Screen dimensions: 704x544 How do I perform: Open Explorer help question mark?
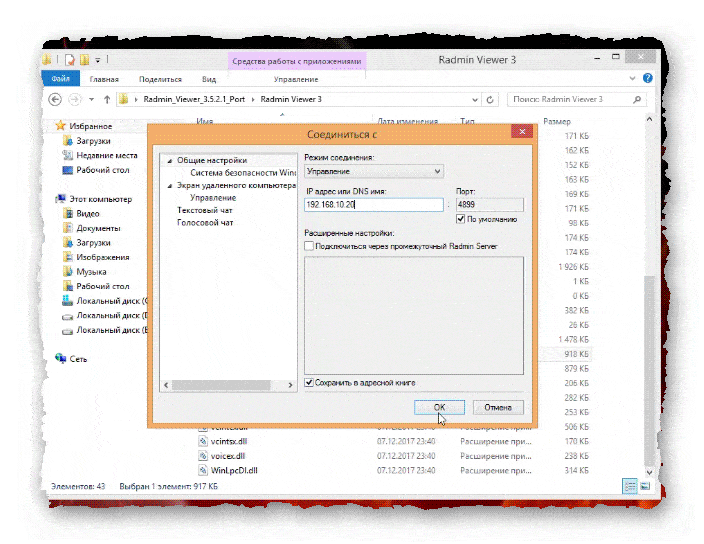click(647, 78)
